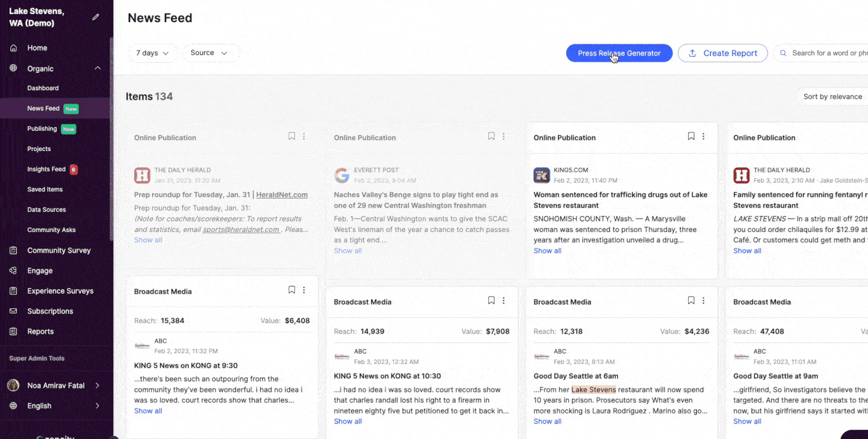Collapse the Organic section chevron
Screen dimensions: 868x439
97,68
